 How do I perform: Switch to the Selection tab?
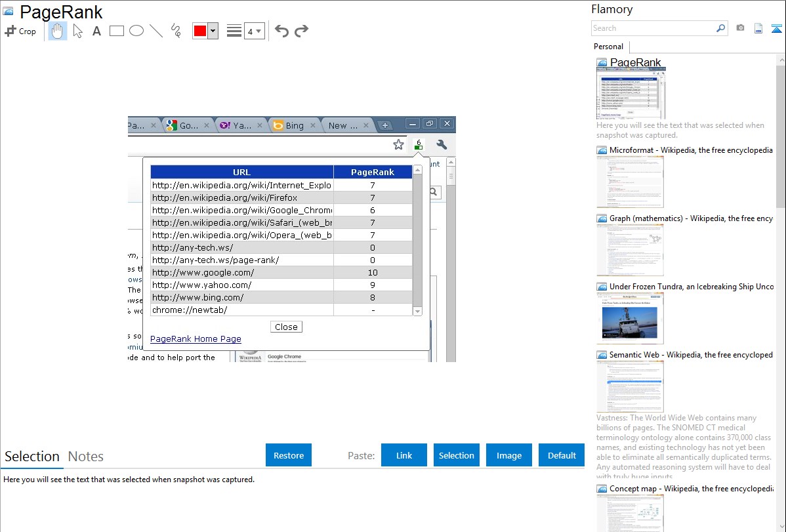pyautogui.click(x=32, y=457)
